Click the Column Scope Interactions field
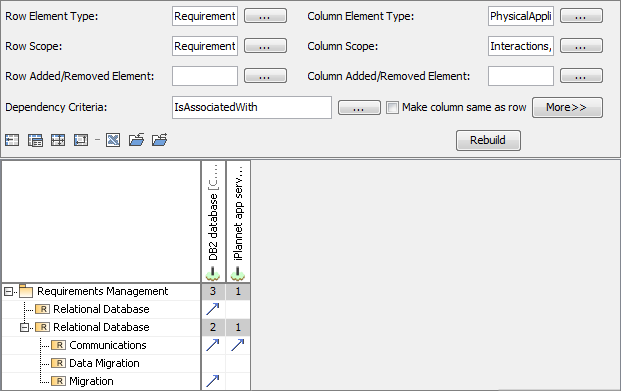 point(521,46)
